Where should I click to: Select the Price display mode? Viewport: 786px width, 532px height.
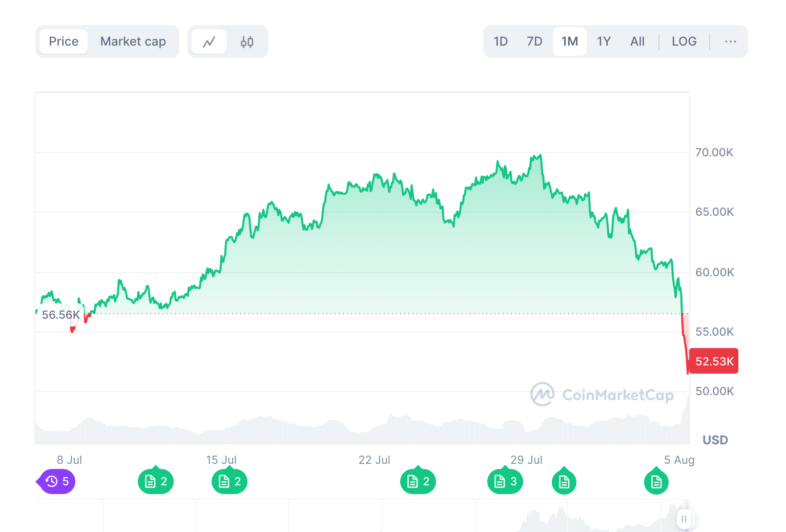pyautogui.click(x=63, y=42)
